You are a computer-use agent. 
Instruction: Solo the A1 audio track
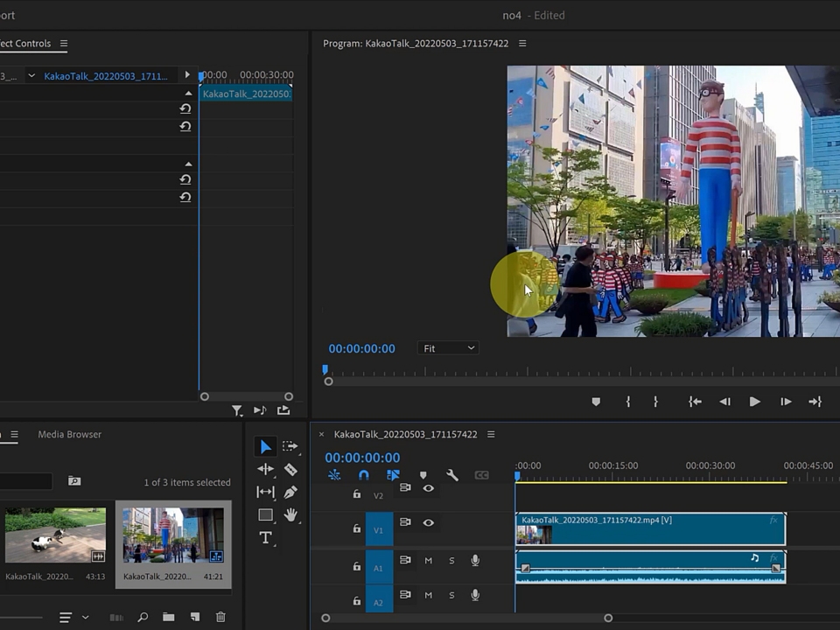point(451,560)
